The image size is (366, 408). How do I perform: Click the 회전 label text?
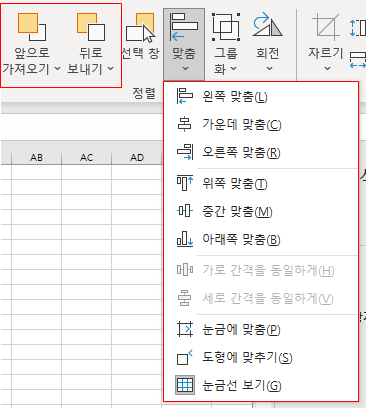pos(268,53)
